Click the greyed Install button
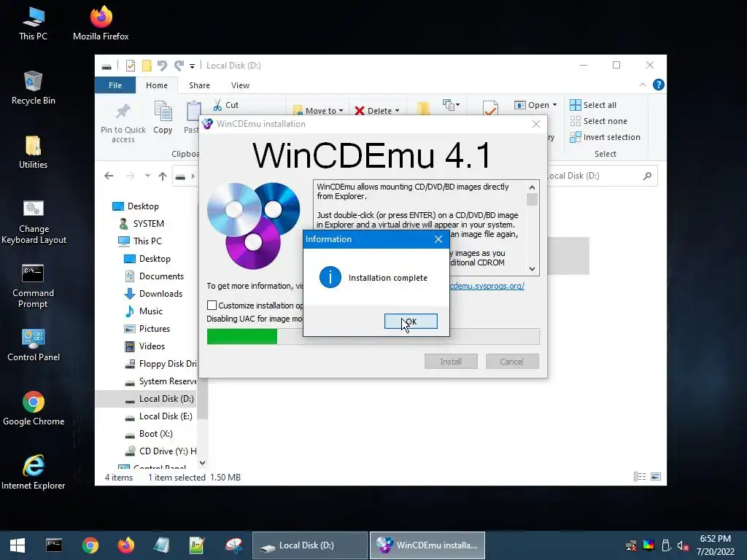This screenshot has width=747, height=560. pos(451,362)
